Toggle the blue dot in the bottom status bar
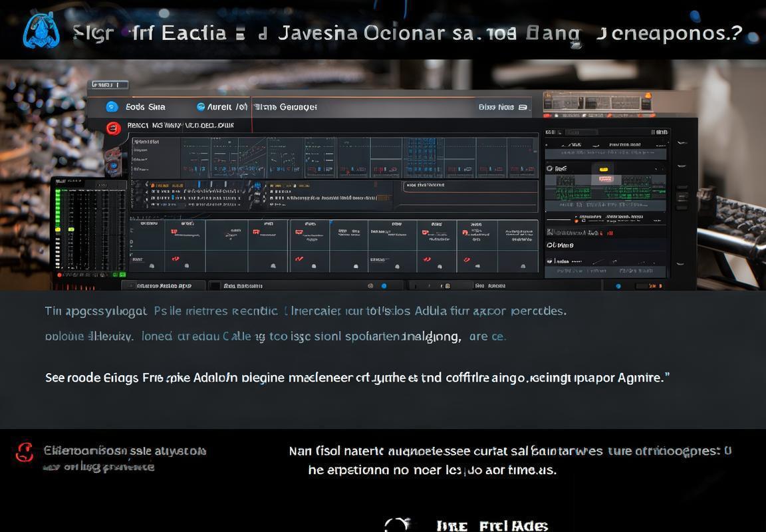This screenshot has width=766, height=532. point(384,286)
